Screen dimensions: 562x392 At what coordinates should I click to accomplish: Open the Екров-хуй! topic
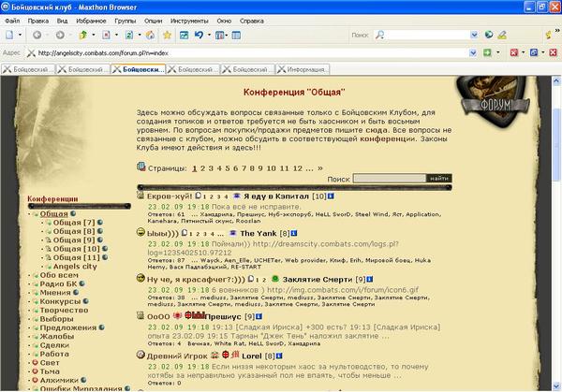pyautogui.click(x=170, y=196)
